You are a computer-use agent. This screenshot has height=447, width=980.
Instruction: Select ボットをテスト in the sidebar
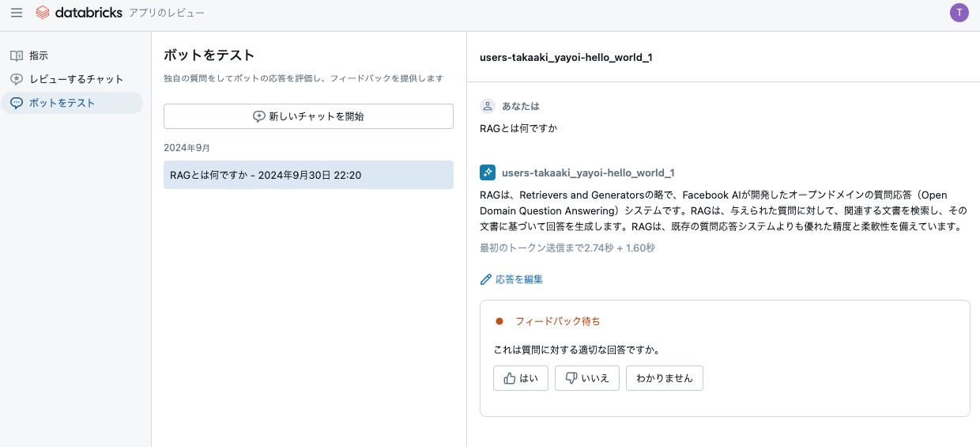pos(72,103)
